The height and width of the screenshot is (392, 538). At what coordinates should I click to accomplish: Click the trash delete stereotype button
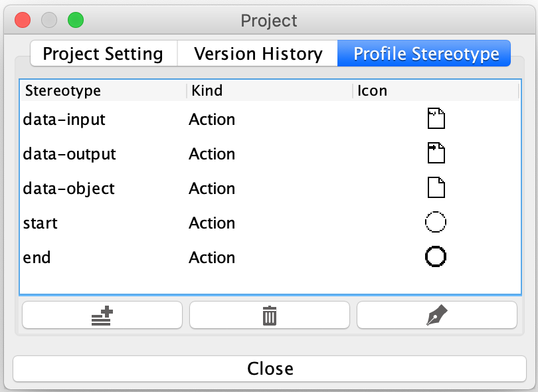click(269, 316)
